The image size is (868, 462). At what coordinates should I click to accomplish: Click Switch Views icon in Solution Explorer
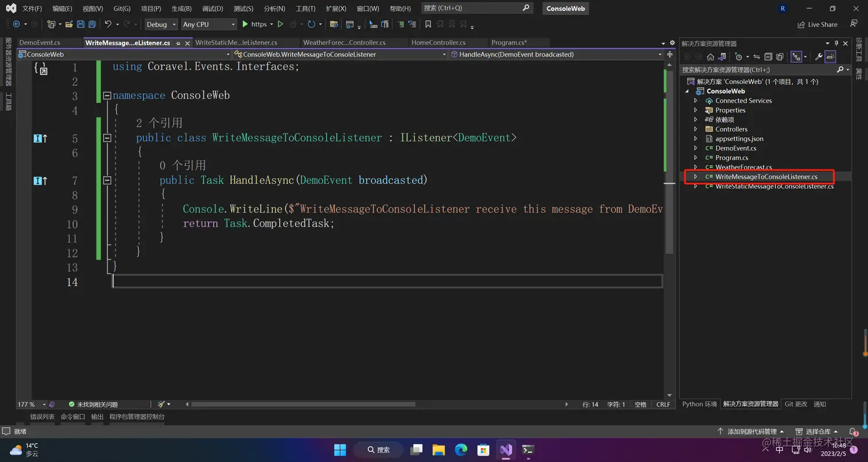[x=722, y=56]
